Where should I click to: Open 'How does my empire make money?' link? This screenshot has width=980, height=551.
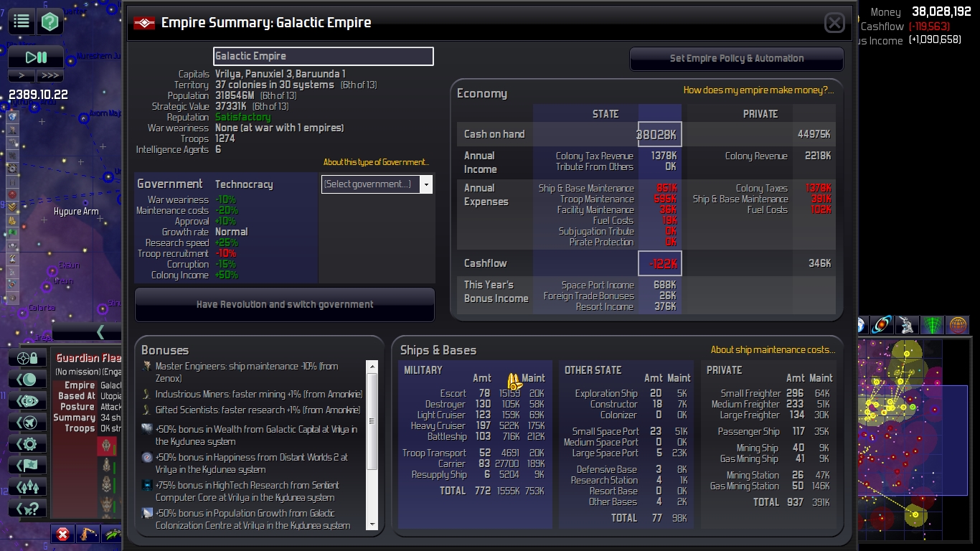pos(758,90)
